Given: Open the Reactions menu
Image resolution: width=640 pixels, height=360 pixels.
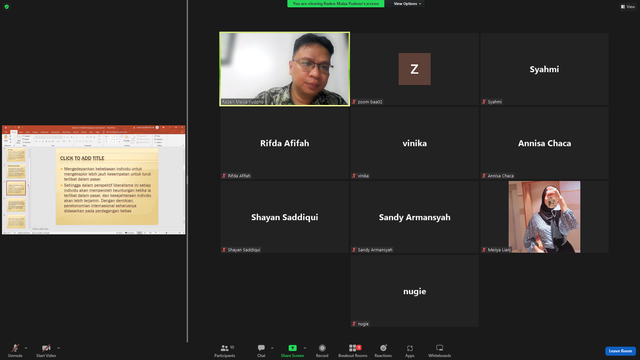Looking at the screenshot, I should pyautogui.click(x=383, y=350).
